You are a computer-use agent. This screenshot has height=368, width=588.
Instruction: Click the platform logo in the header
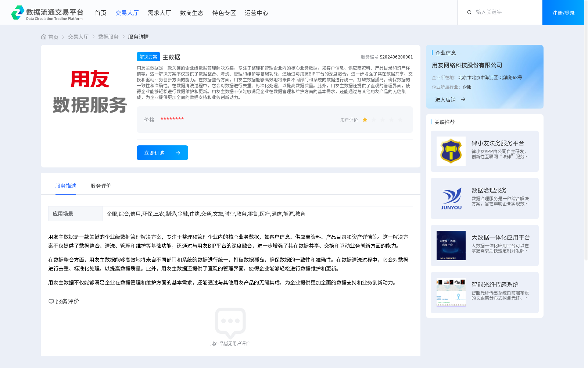coord(47,13)
